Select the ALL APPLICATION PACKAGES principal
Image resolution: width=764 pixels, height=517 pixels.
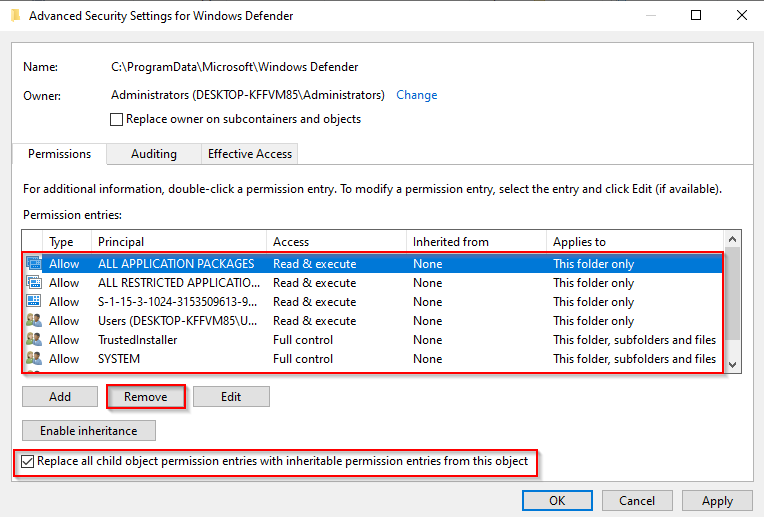point(176,264)
